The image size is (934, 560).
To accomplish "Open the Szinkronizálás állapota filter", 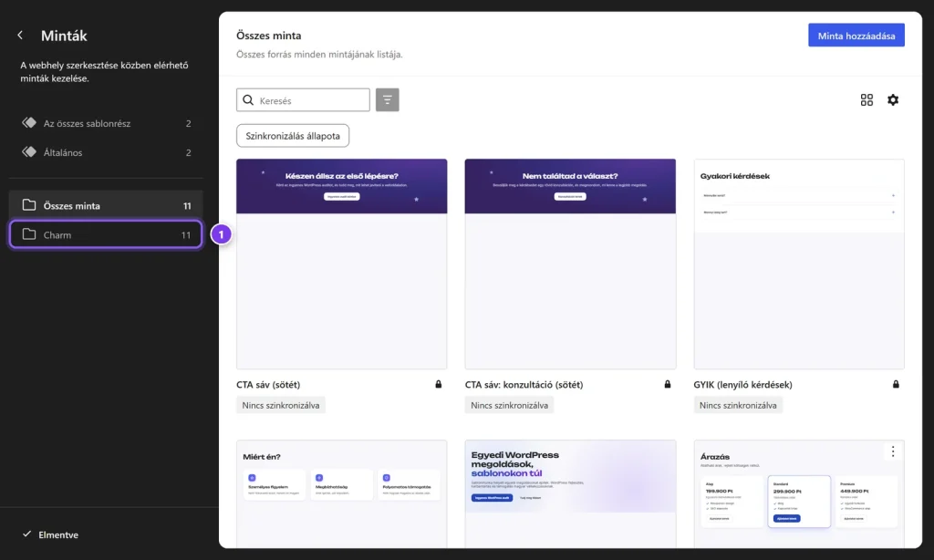I will click(x=293, y=136).
